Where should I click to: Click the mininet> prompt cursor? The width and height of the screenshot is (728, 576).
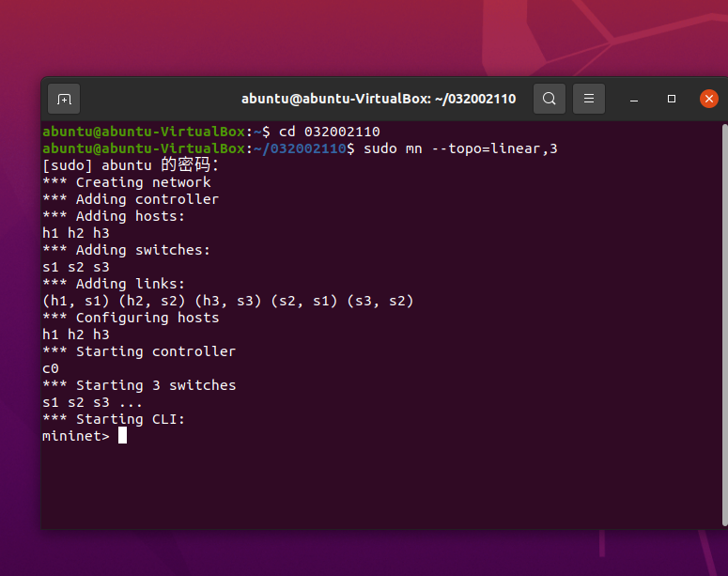[x=122, y=436]
